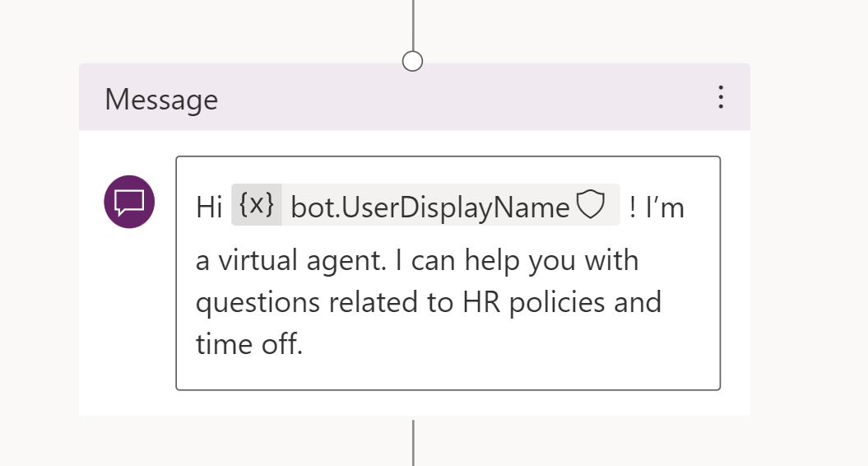This screenshot has height=466, width=868.
Task: Click the empty canvas right of the node
Action: pyautogui.click(x=806, y=247)
